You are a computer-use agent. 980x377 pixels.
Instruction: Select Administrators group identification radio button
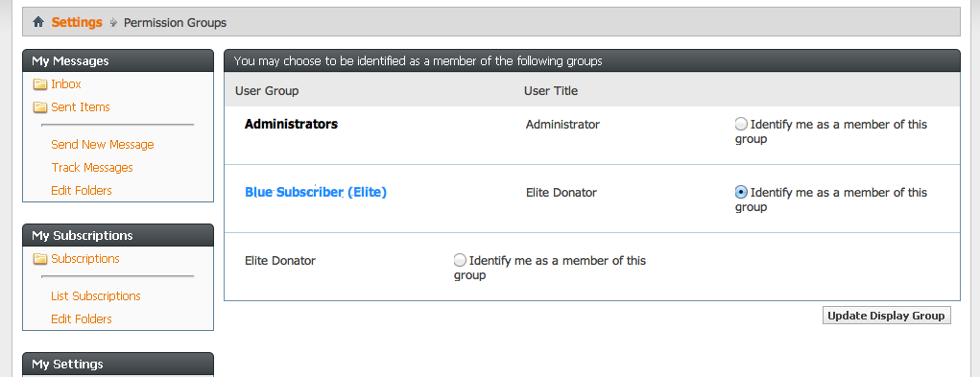coord(741,124)
